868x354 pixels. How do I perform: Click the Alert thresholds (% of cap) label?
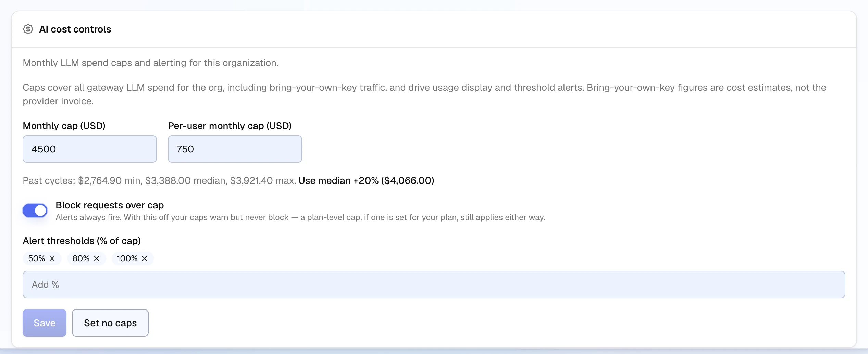click(x=82, y=241)
